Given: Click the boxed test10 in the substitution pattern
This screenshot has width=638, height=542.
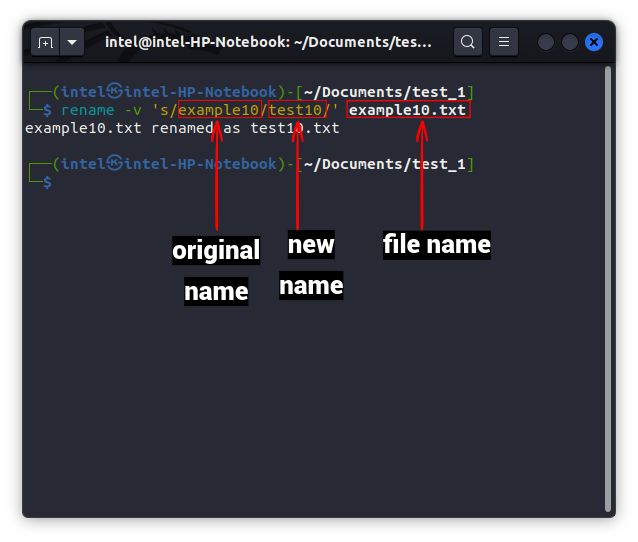Looking at the screenshot, I should pyautogui.click(x=297, y=110).
